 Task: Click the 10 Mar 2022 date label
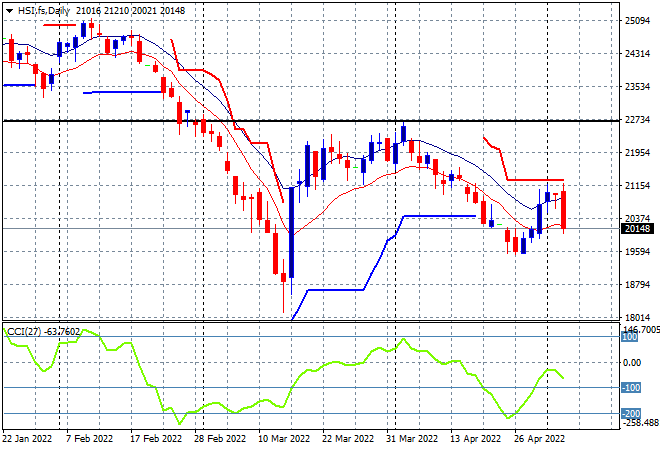pos(284,439)
